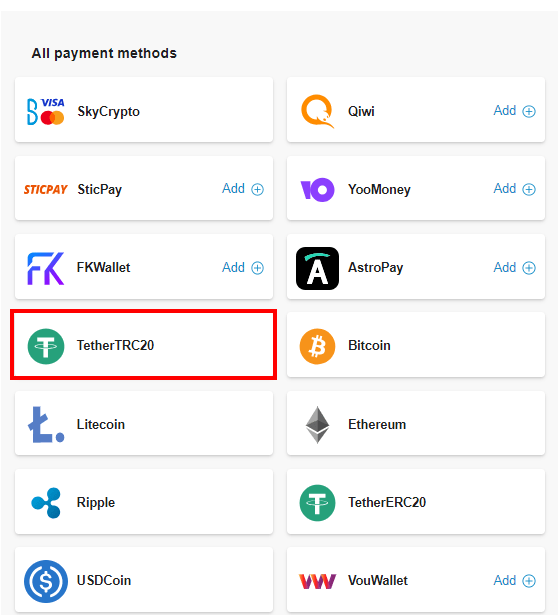This screenshot has height=615, width=558.
Task: Add VouWallet via the Add link
Action: [505, 580]
